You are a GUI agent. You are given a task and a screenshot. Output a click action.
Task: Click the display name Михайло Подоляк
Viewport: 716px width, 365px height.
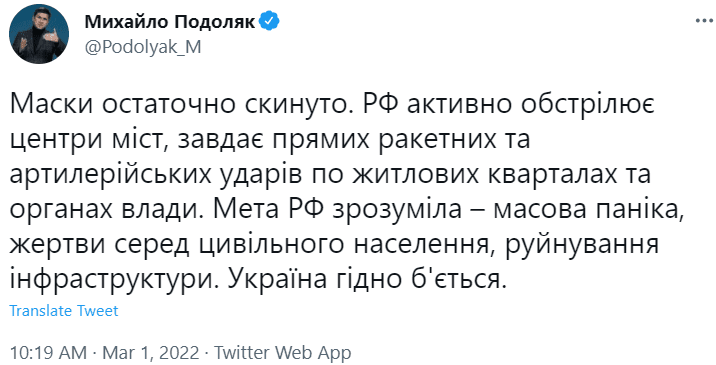[x=170, y=21]
